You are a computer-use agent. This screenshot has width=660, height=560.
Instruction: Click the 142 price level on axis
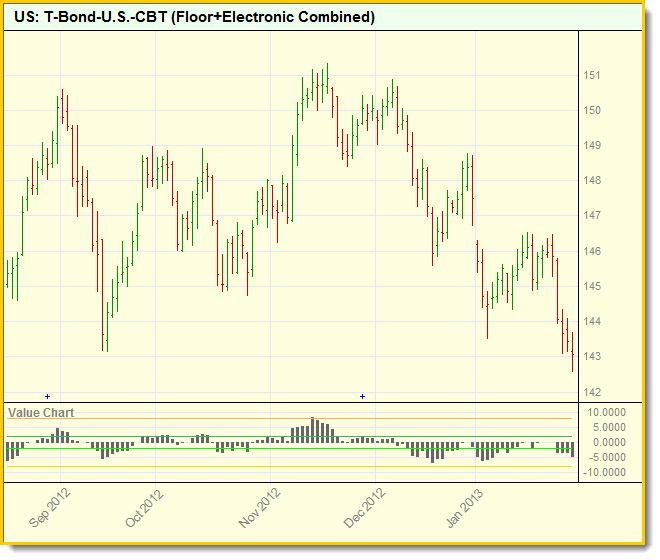[592, 392]
